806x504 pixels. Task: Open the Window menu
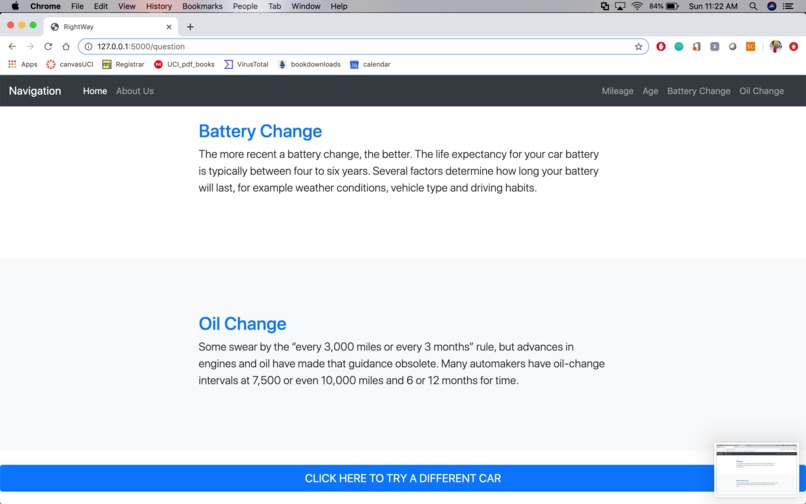click(306, 6)
